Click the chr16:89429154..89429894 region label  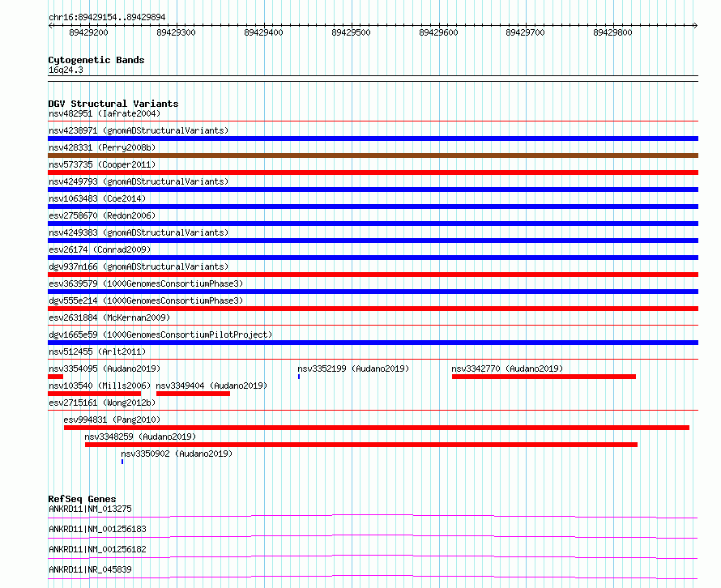tap(107, 18)
